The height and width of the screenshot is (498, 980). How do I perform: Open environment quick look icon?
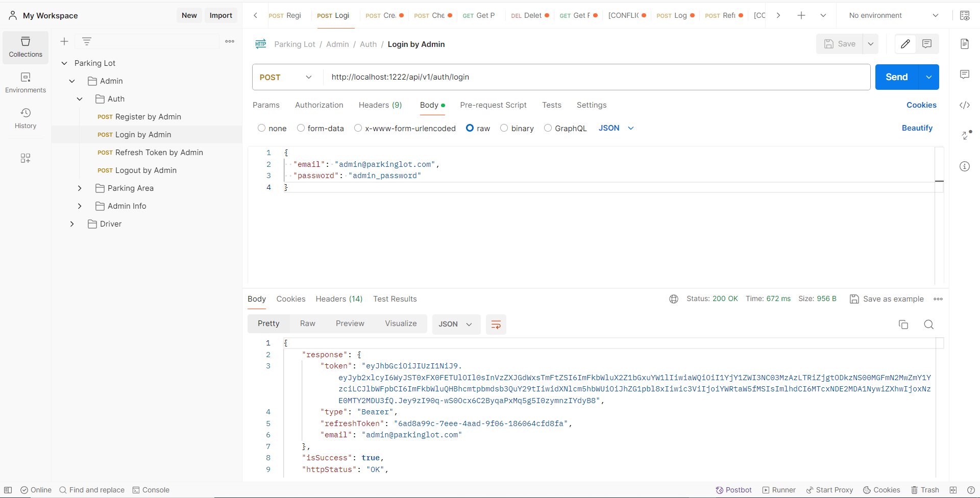click(965, 15)
